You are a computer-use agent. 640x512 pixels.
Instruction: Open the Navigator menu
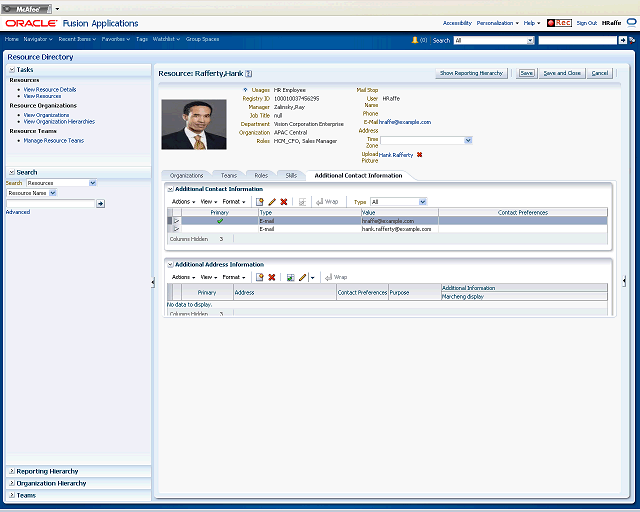pyautogui.click(x=38, y=39)
